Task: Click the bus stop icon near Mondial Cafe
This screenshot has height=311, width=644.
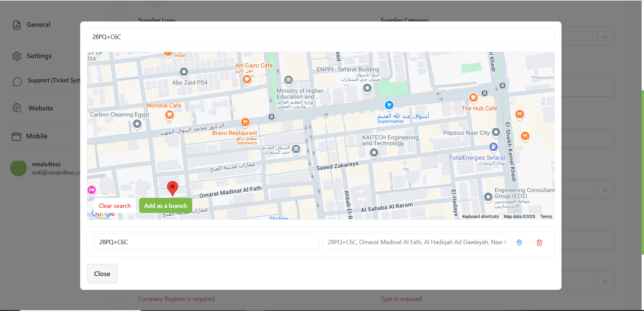Action: [272, 117]
